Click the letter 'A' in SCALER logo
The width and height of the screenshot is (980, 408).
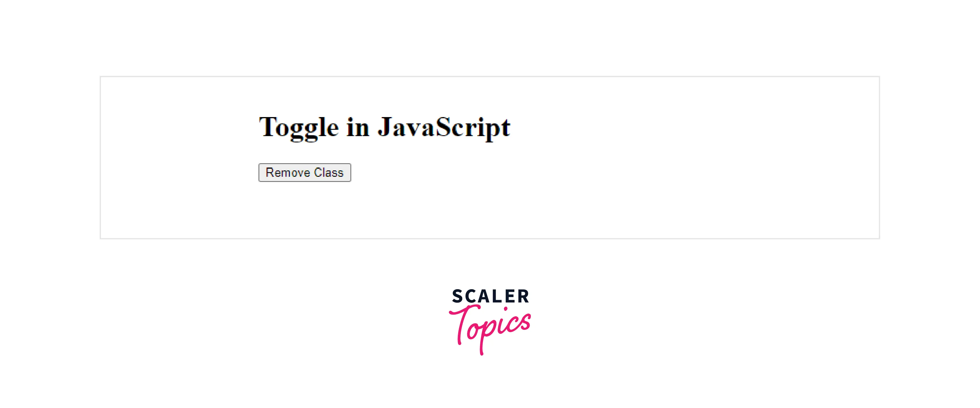pyautogui.click(x=484, y=296)
